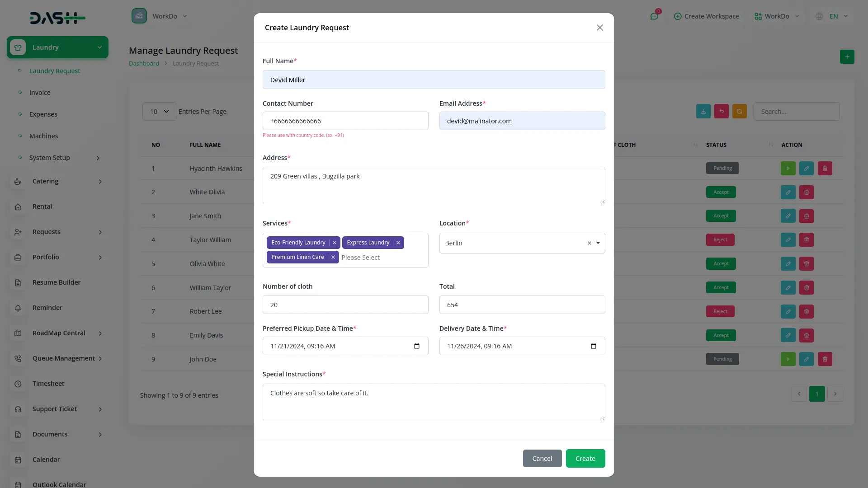
Task: Click Create to submit the laundry request
Action: 585,458
